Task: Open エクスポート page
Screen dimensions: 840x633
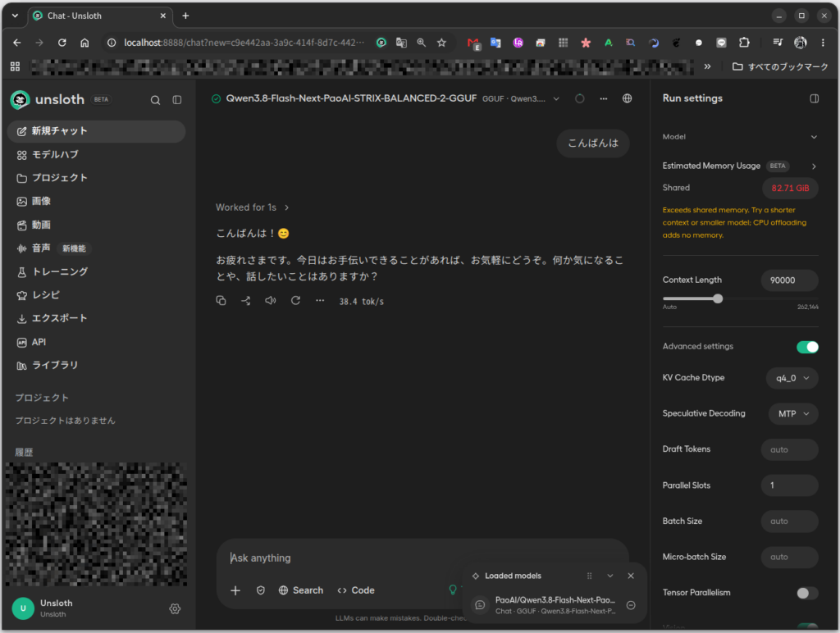Action: 97,318
